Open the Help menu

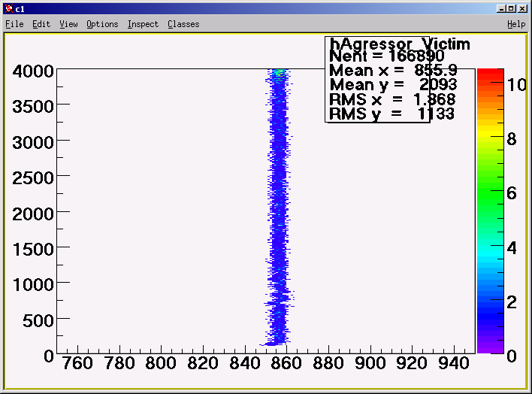516,24
